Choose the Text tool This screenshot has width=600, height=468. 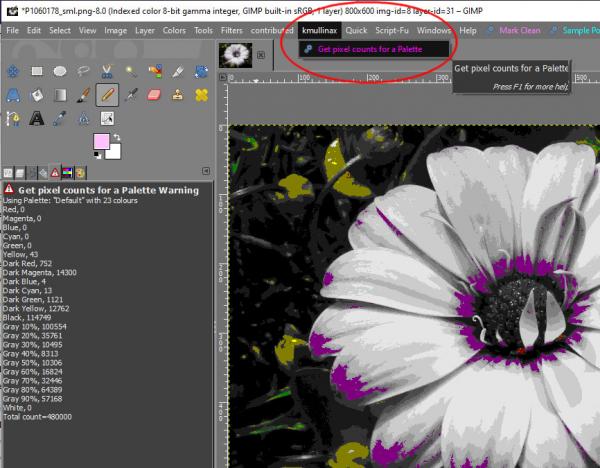click(36, 118)
